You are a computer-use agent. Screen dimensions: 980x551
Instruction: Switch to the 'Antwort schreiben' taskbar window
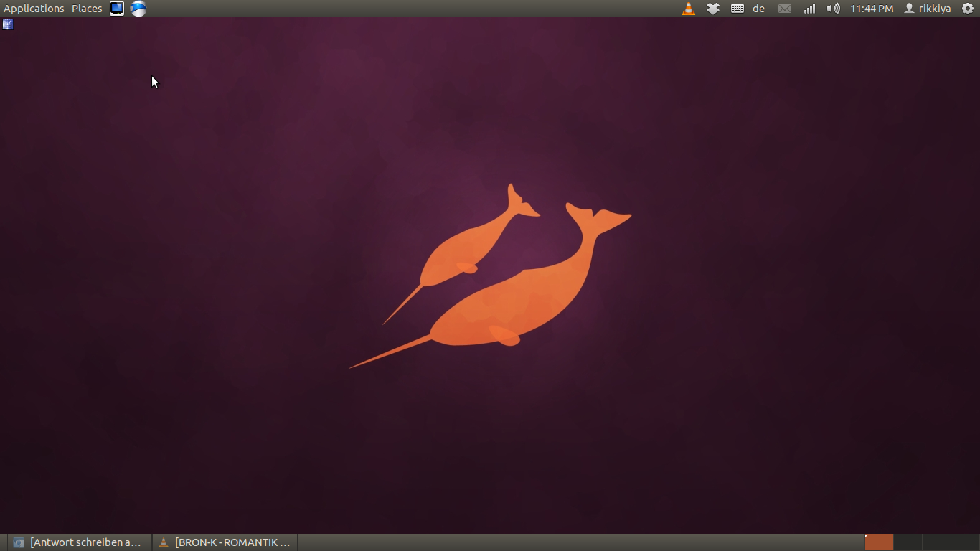[x=80, y=542]
